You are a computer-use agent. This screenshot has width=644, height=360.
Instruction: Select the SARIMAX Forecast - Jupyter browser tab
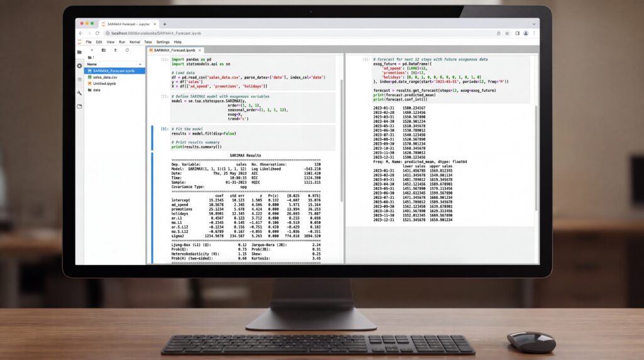128,25
